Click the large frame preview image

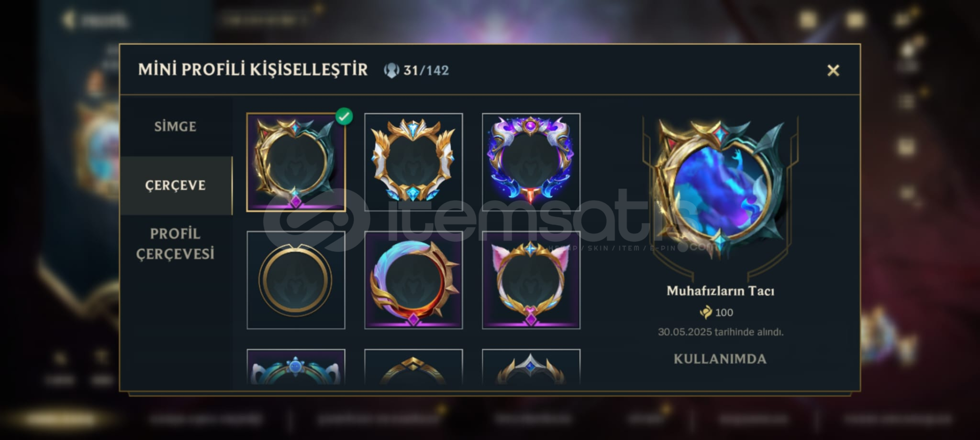pos(720,188)
